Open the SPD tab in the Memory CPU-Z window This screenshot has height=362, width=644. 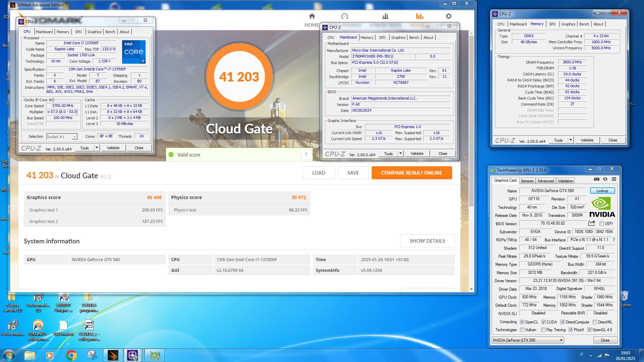(552, 24)
